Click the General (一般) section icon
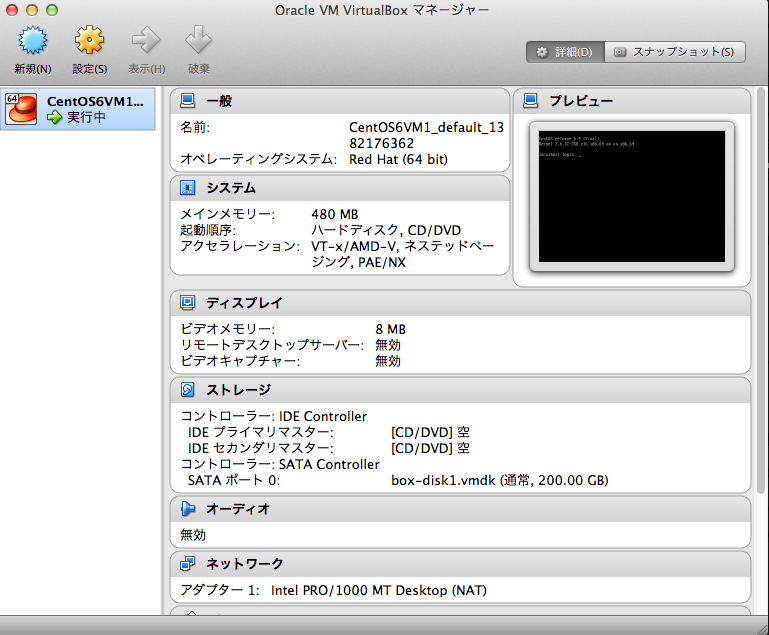Viewport: 769px width, 635px height. (187, 101)
